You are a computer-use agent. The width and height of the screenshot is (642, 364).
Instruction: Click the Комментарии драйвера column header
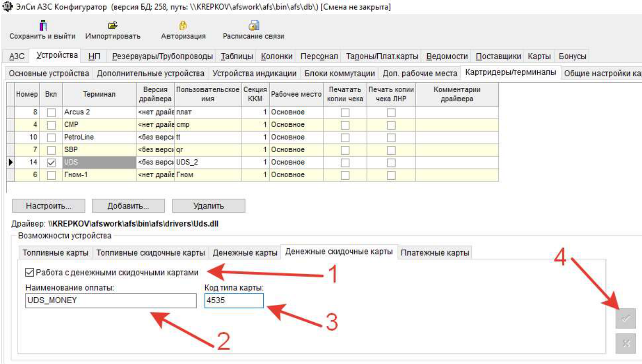pos(457,95)
